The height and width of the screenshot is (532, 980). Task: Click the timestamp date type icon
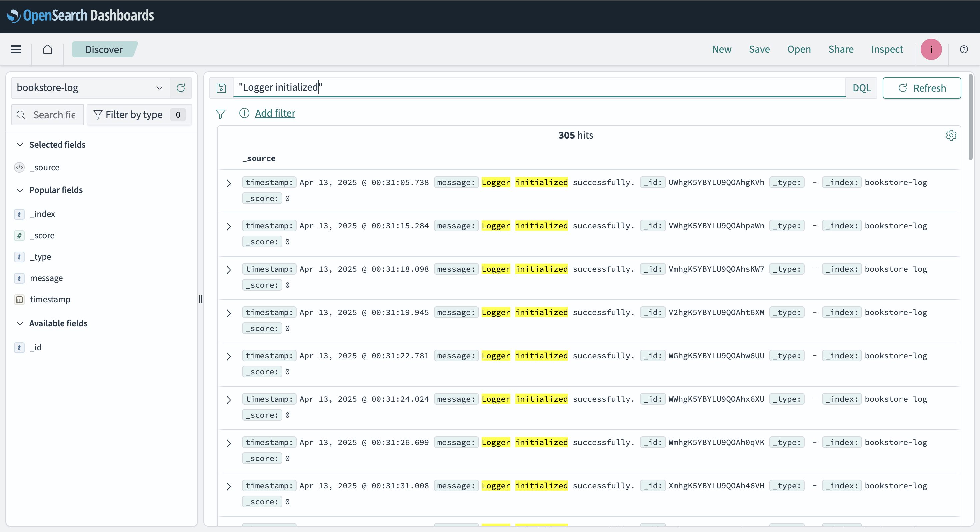[x=19, y=299]
